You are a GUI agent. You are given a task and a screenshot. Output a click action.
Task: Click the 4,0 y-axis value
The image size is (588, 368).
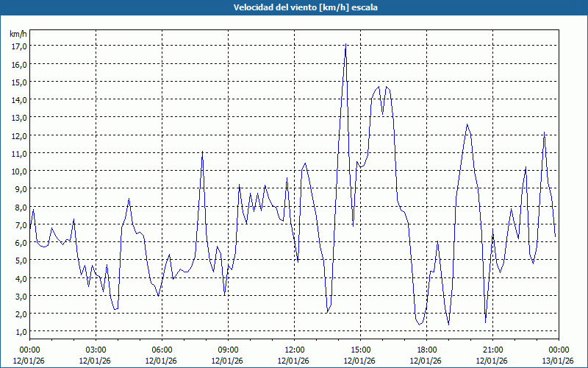tap(18, 278)
